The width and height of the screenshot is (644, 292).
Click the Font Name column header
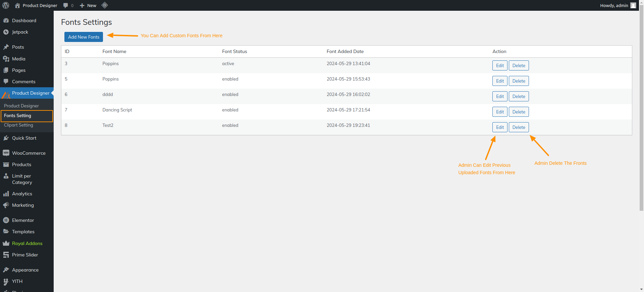click(x=114, y=51)
